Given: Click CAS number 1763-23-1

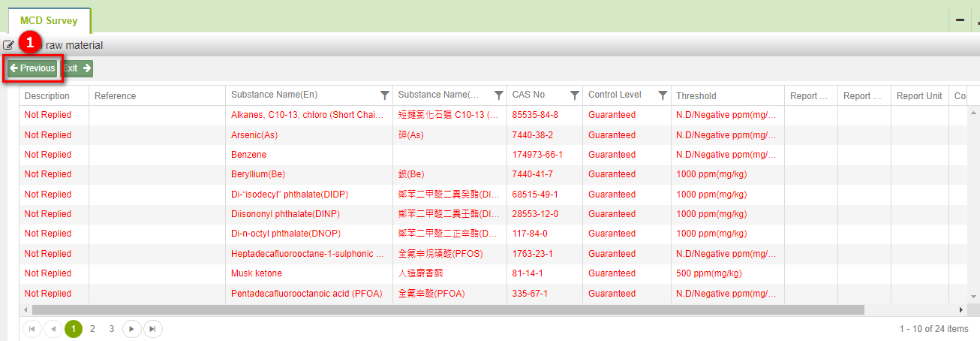Looking at the screenshot, I should (x=533, y=254).
